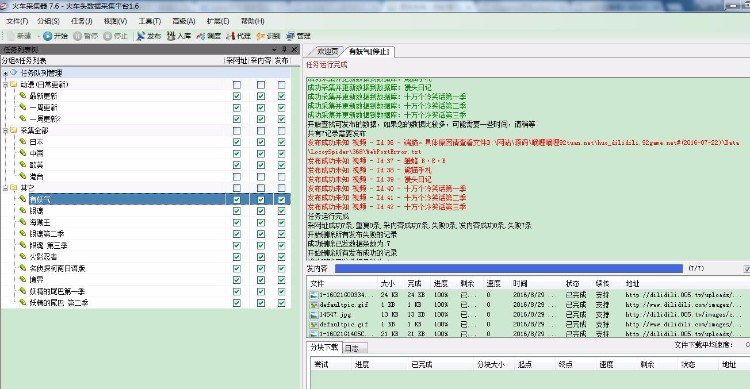Viewport: 750px width, 389px height.
Task: Toggle 采内容 checkbox for 海贼王
Action: (261, 222)
